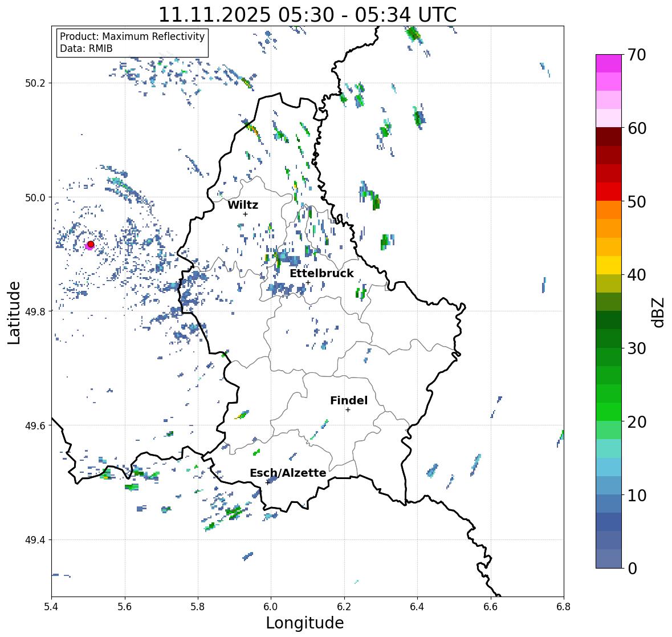672x637 pixels.
Task: Click the Ettelbruck station label
Action: (321, 274)
